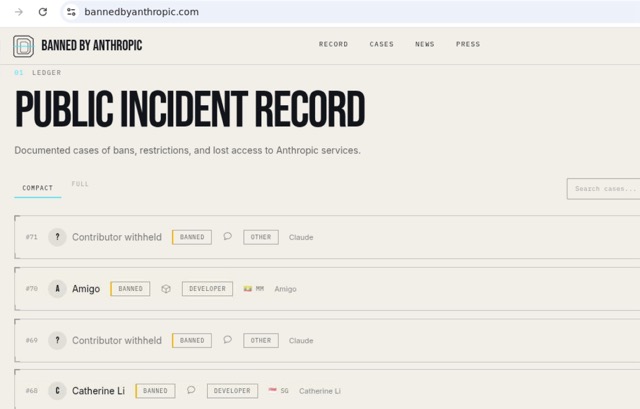Click the BANNED tag in Amigo's row
The width and height of the screenshot is (640, 409).
130,289
